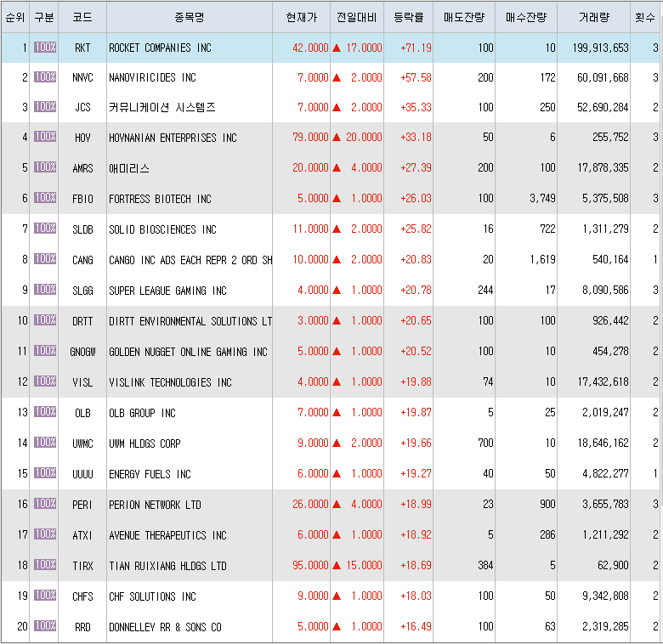Select ENERGY FUELS INC stock name

point(150,474)
